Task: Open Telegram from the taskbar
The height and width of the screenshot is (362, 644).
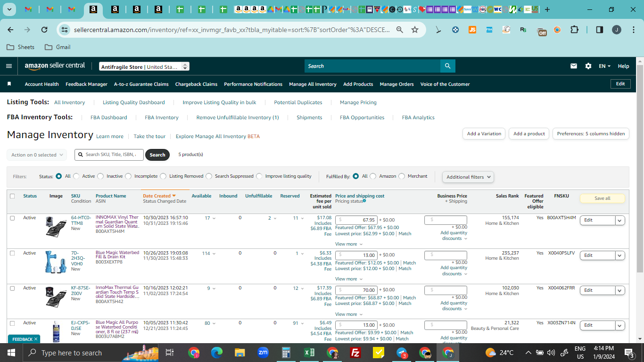Action: pyautogui.click(x=402, y=353)
